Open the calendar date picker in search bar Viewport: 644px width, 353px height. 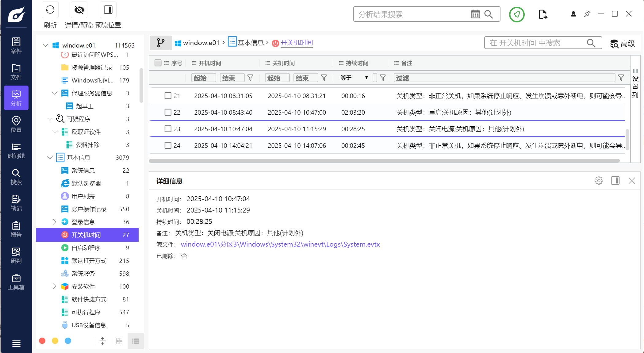coord(475,14)
